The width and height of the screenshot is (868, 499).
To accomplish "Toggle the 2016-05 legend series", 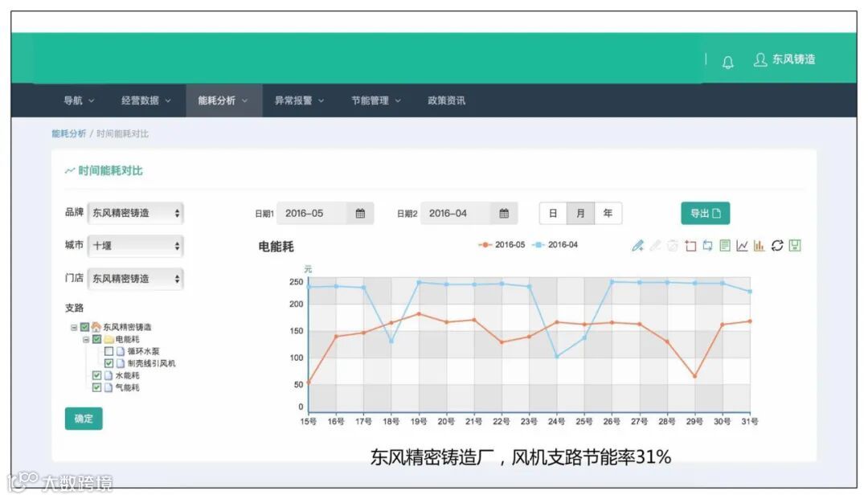I will (x=502, y=244).
